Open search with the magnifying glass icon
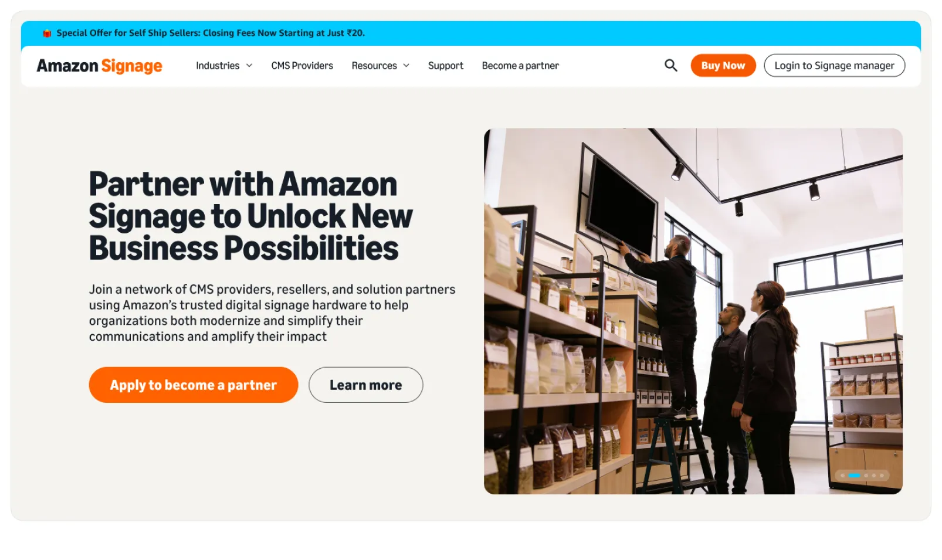The height and width of the screenshot is (560, 942). coord(671,65)
